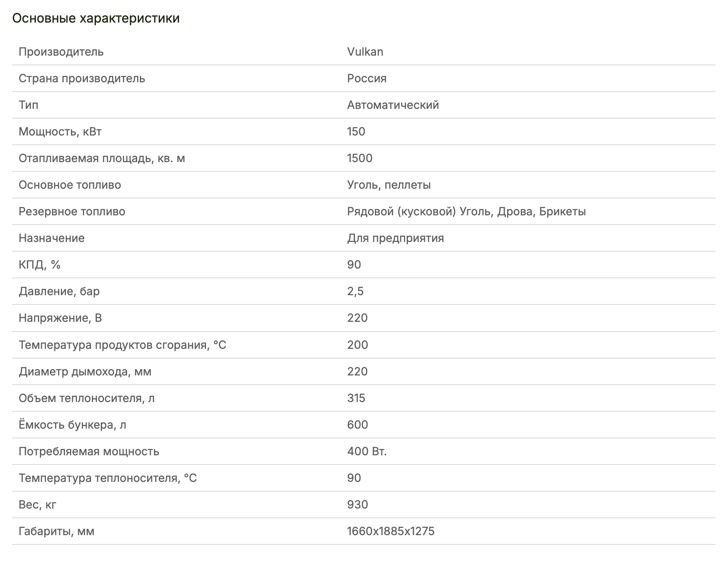Click the "Резервное топливо" label

tap(72, 211)
